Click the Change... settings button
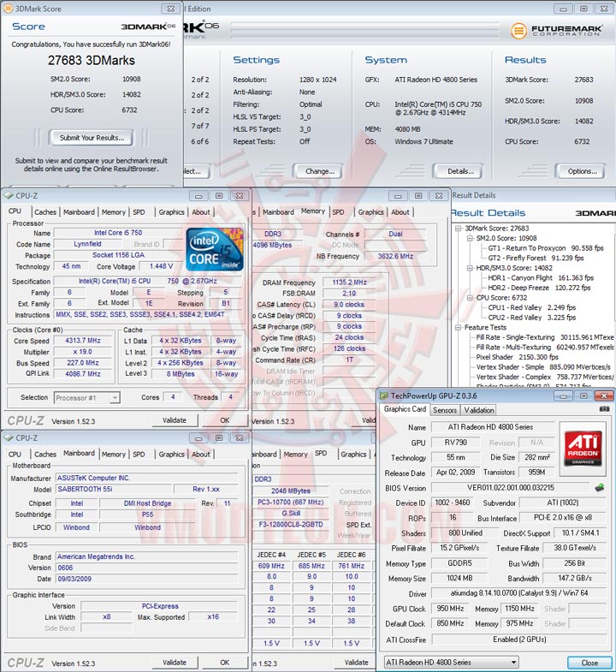The image size is (616, 672). (320, 171)
